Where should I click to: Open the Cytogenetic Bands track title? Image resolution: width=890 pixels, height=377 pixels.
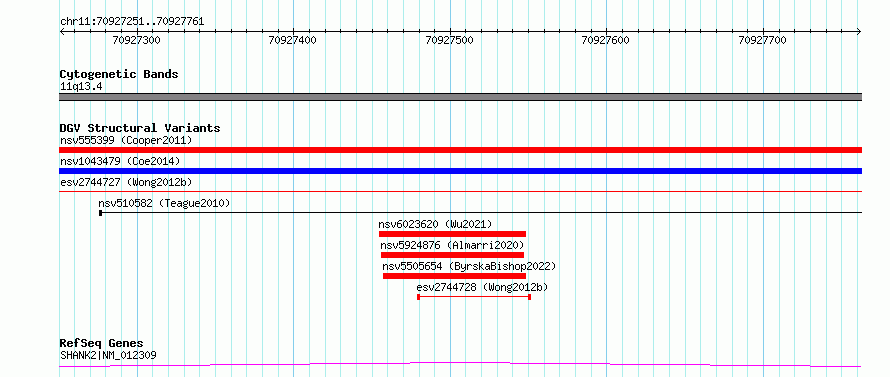coord(119,74)
